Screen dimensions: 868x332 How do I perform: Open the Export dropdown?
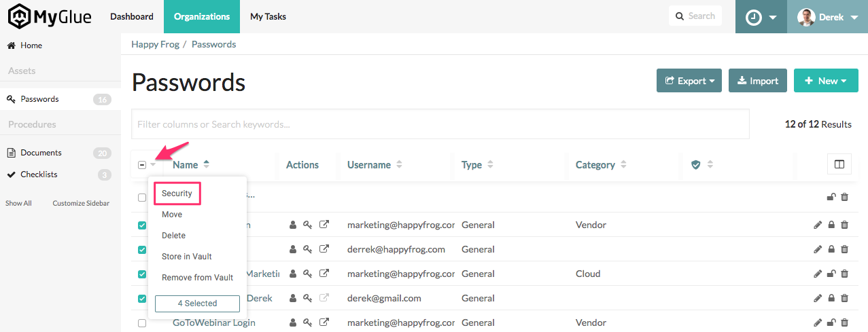[x=689, y=81]
